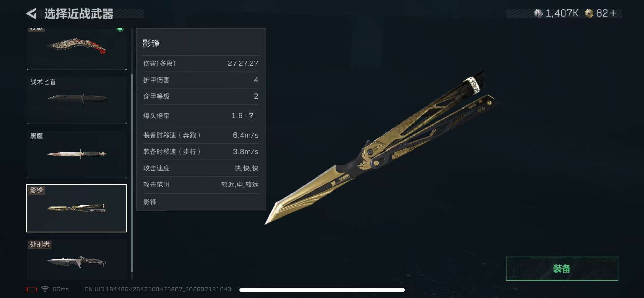644x298 pixels.
Task: Open the headshot multiplier help icon
Action: click(x=251, y=116)
